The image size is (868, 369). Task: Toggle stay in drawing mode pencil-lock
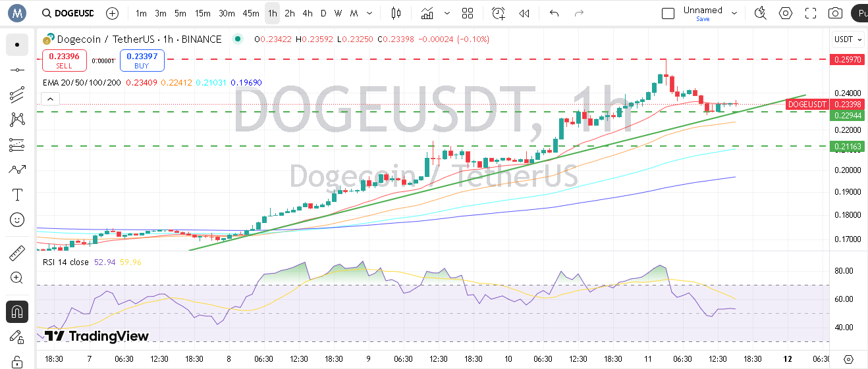[17, 337]
